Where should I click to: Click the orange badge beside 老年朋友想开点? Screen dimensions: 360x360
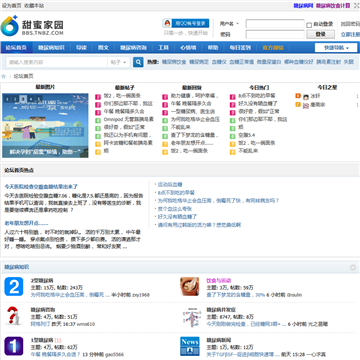click(165, 144)
